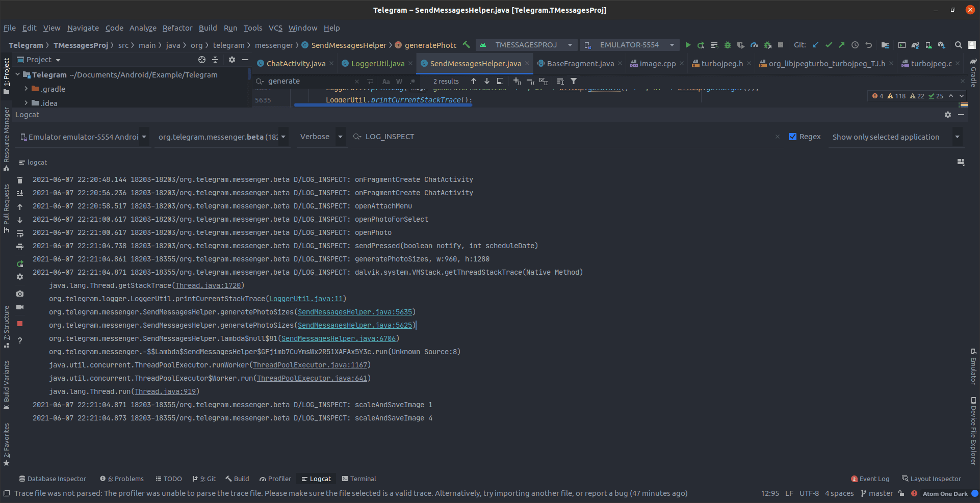Take a screenshot of the emulator

(19, 294)
